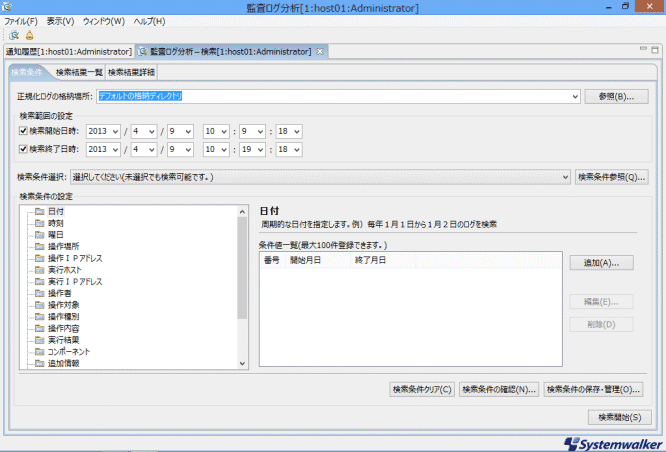Click the condition tree vertical scrollbar

(241, 280)
